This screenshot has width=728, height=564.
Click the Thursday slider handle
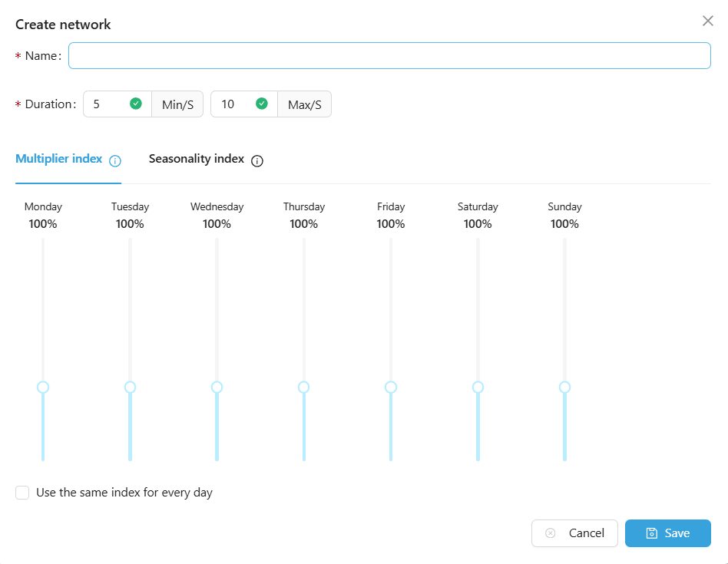(x=304, y=387)
